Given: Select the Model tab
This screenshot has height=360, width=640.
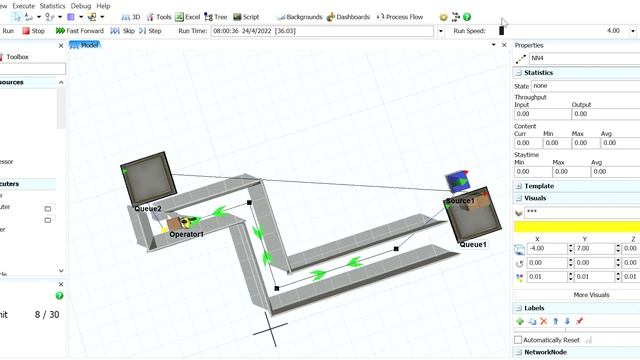Looking at the screenshot, I should coord(85,45).
